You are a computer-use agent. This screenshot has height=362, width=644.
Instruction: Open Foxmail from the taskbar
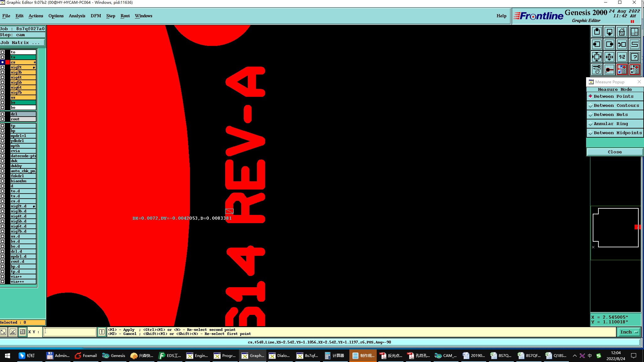tap(86, 356)
